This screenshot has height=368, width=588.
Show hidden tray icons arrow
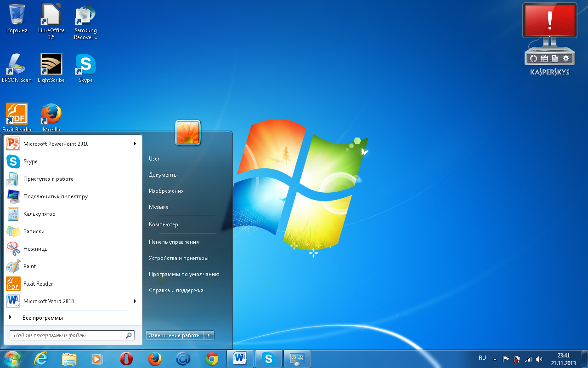tap(495, 359)
